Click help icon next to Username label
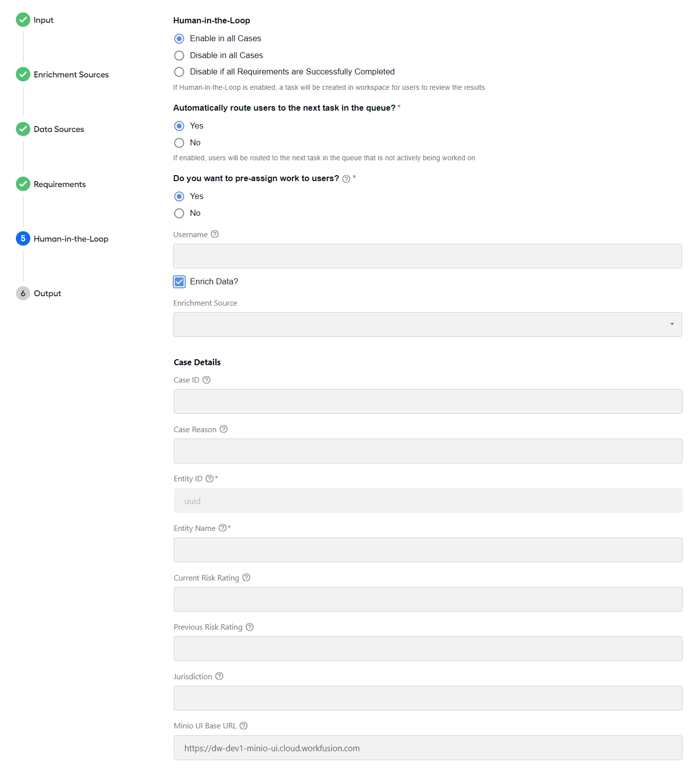The image size is (700, 779). (214, 234)
